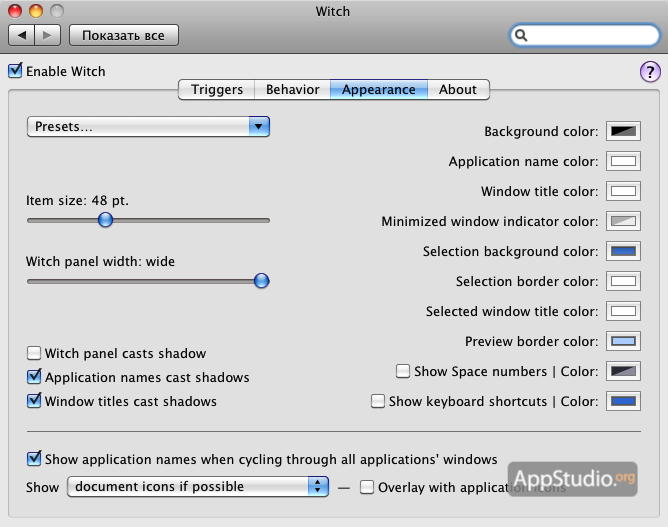Viewport: 668px width, 527px height.
Task: Open the Window title color well
Action: click(x=623, y=191)
